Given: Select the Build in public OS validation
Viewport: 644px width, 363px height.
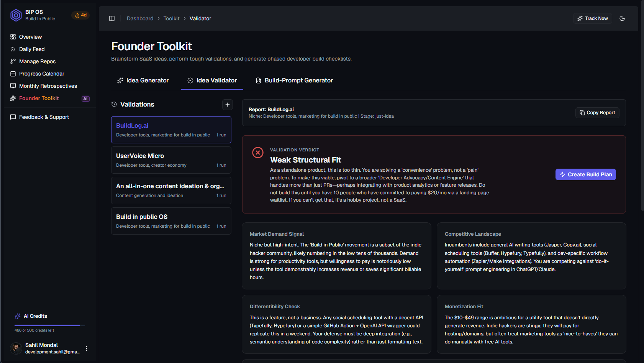Looking at the screenshot, I should [x=171, y=221].
